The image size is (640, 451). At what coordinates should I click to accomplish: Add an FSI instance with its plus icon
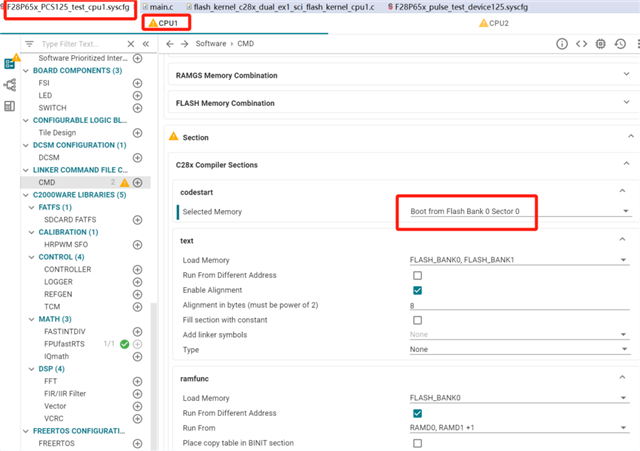[x=137, y=83]
